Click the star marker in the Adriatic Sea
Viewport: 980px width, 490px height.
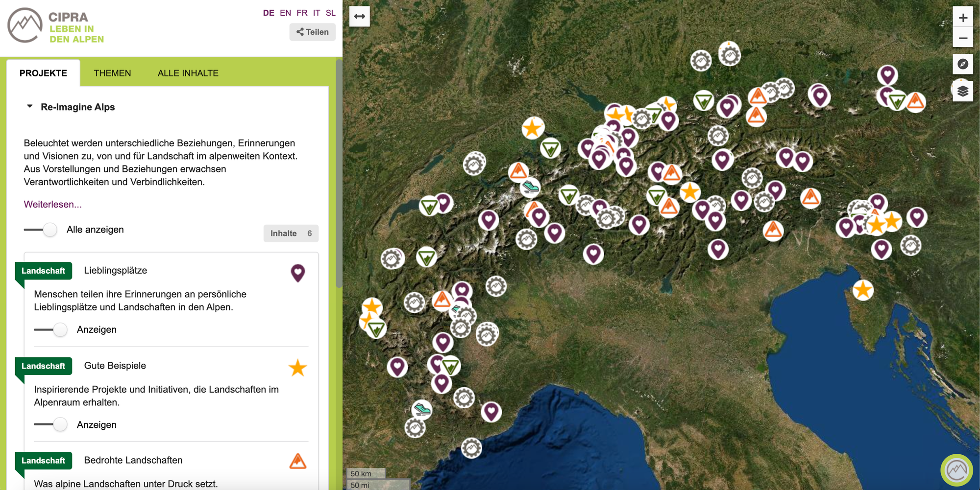pos(862,290)
